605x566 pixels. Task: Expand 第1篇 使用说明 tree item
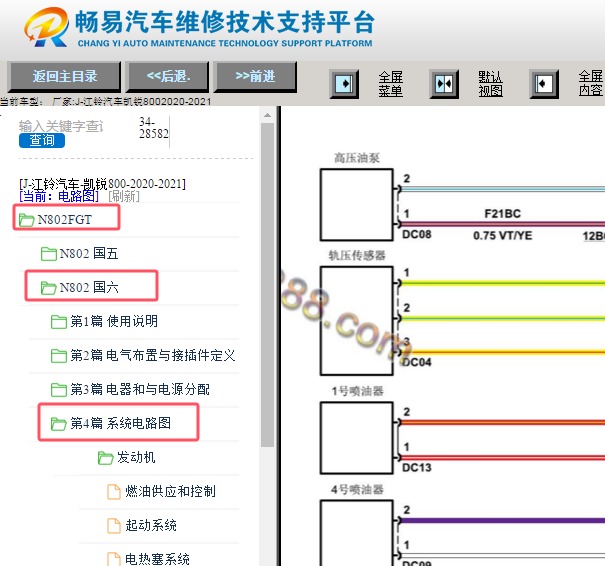pyautogui.click(x=114, y=322)
